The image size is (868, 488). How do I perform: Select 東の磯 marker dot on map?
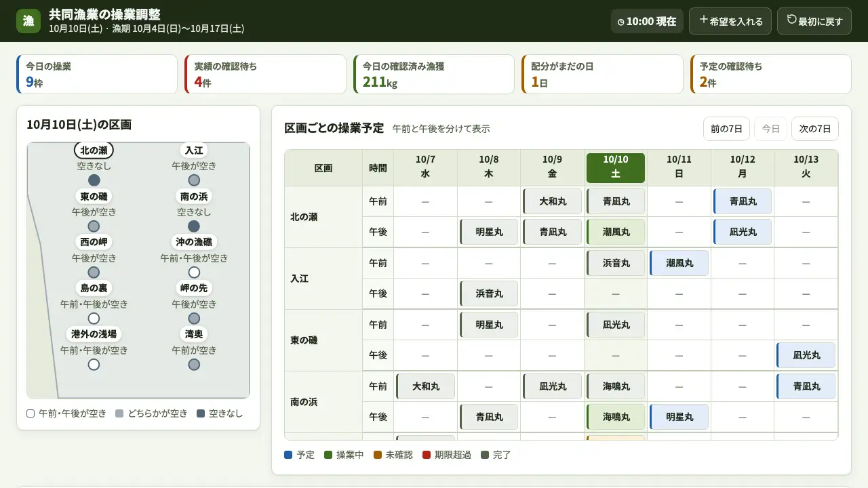pos(94,226)
